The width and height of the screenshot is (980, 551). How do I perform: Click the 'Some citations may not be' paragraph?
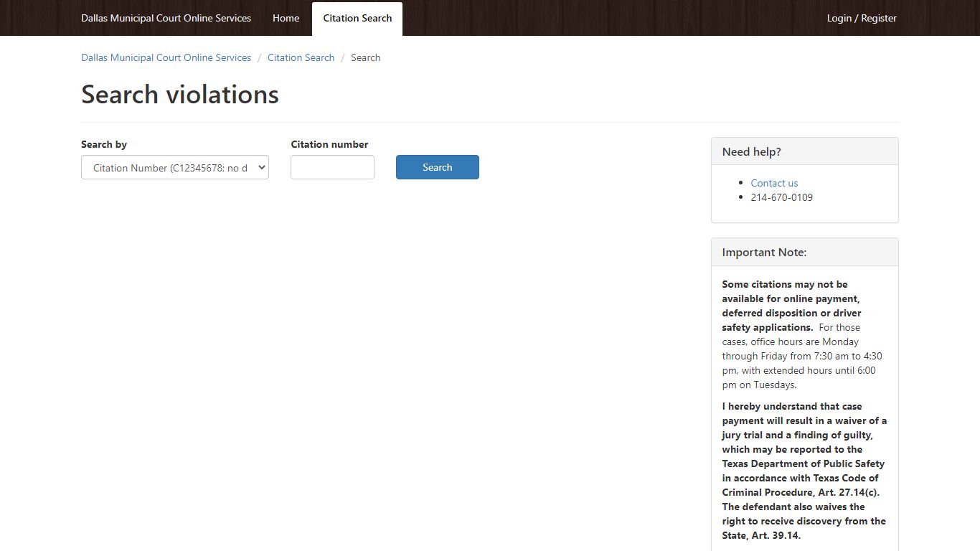804,334
